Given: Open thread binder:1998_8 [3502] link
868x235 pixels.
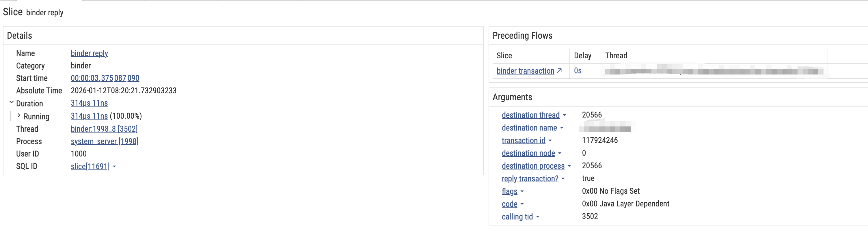Looking at the screenshot, I should [104, 129].
